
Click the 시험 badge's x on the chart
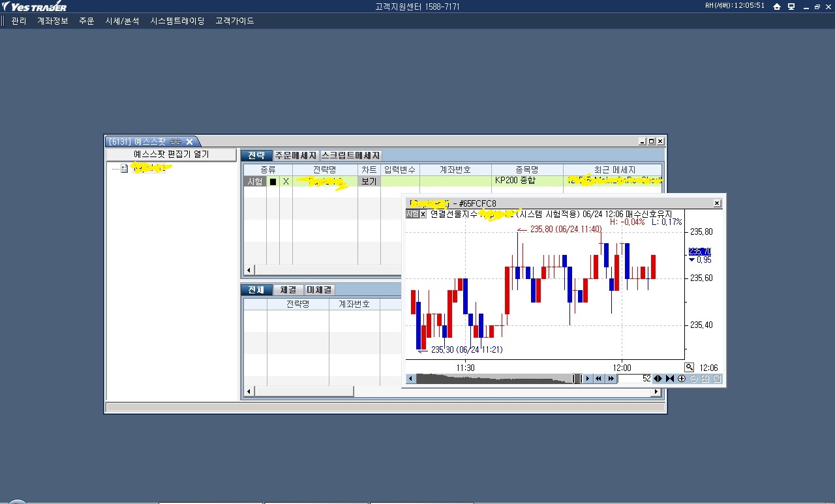click(423, 214)
